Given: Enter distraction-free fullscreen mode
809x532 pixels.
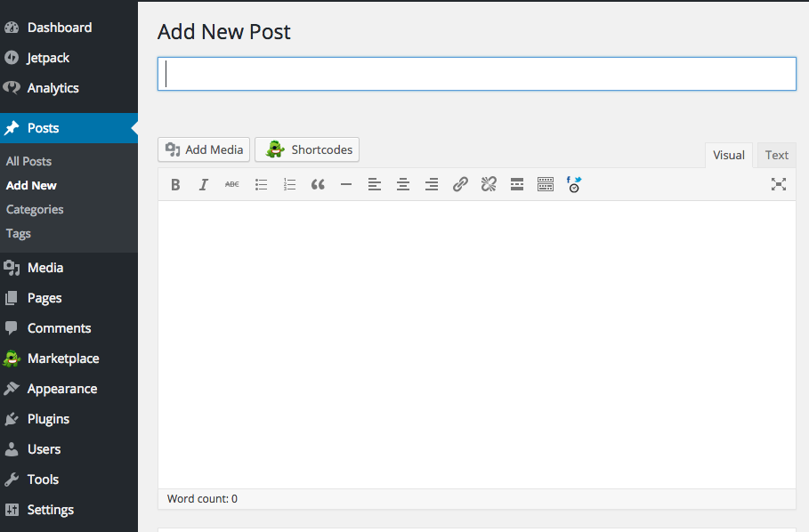Looking at the screenshot, I should [779, 184].
